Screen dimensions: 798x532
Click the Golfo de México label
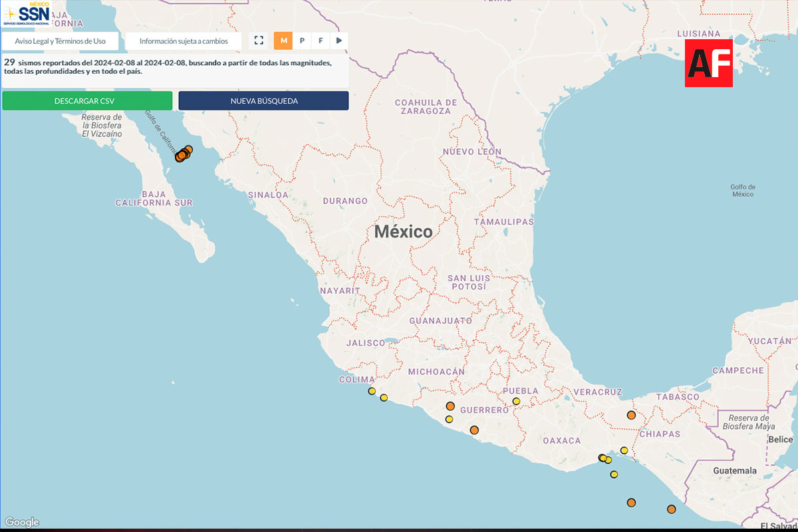(x=743, y=190)
